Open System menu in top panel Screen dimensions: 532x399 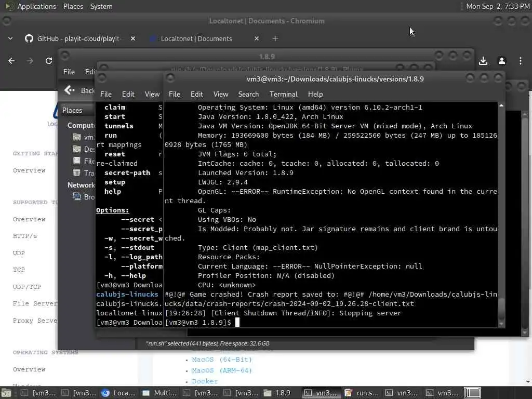(101, 6)
